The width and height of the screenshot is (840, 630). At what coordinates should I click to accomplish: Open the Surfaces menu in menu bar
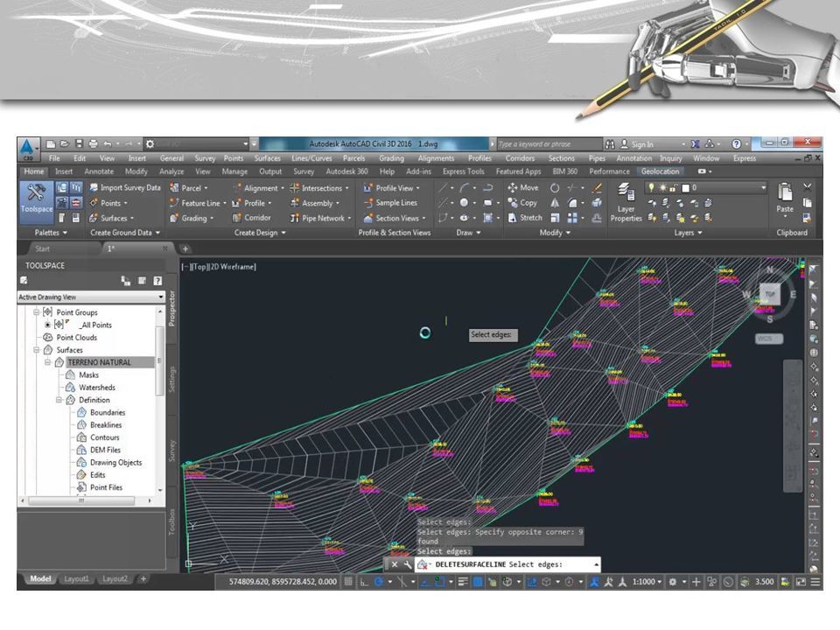pyautogui.click(x=268, y=158)
